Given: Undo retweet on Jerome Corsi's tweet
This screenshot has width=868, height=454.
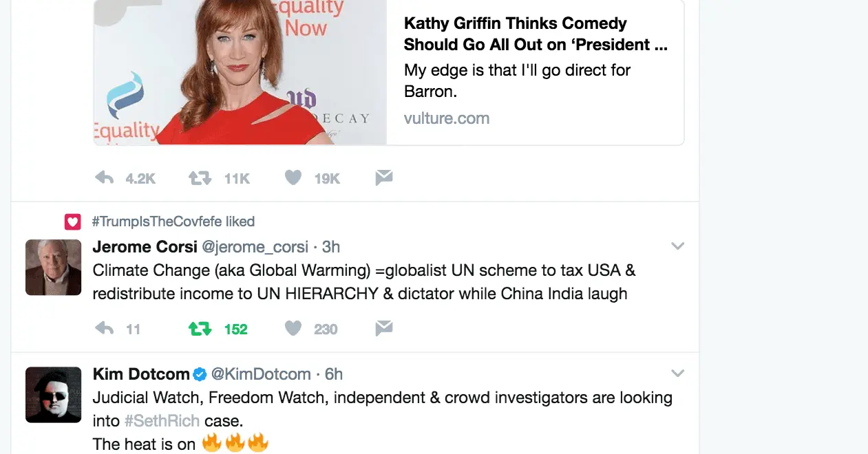Looking at the screenshot, I should (200, 329).
